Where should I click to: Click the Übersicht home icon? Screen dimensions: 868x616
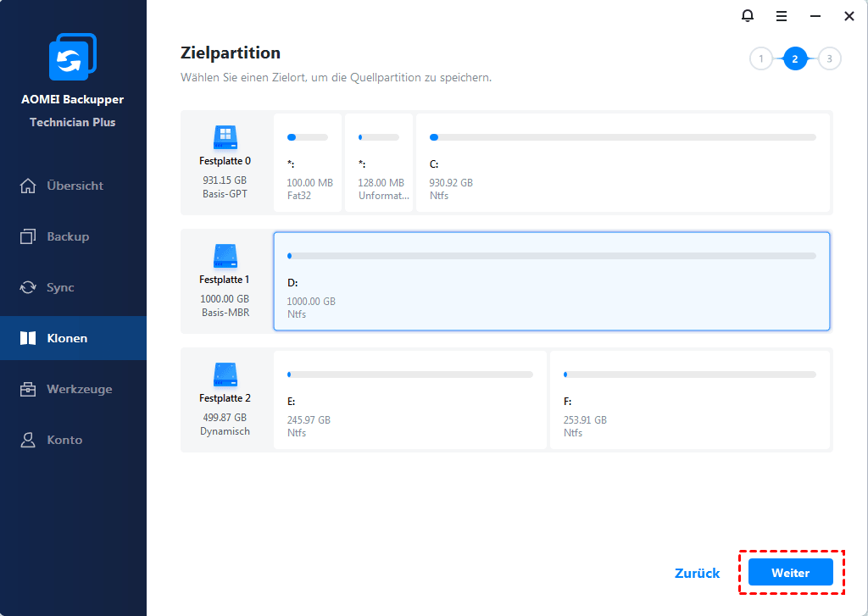coord(29,186)
